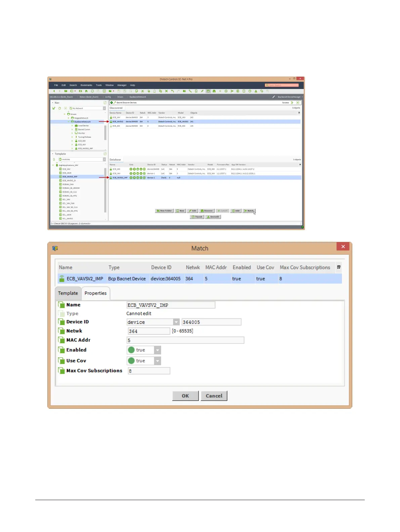Click the Config breadcrumb in the path bar
This screenshot has height=532, width=400.
(108, 97)
